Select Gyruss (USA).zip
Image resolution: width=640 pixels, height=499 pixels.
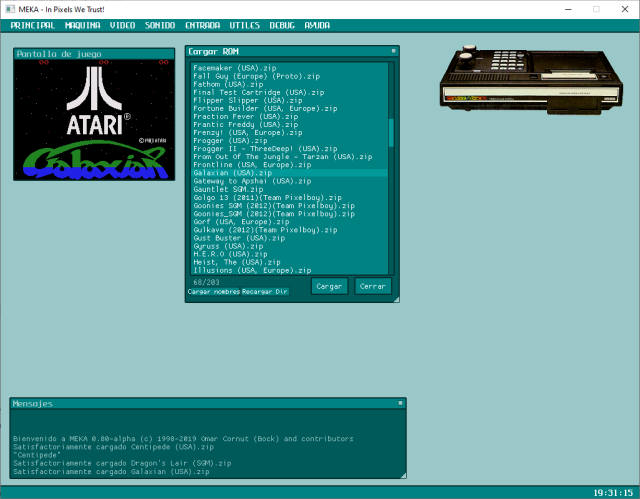click(x=289, y=246)
